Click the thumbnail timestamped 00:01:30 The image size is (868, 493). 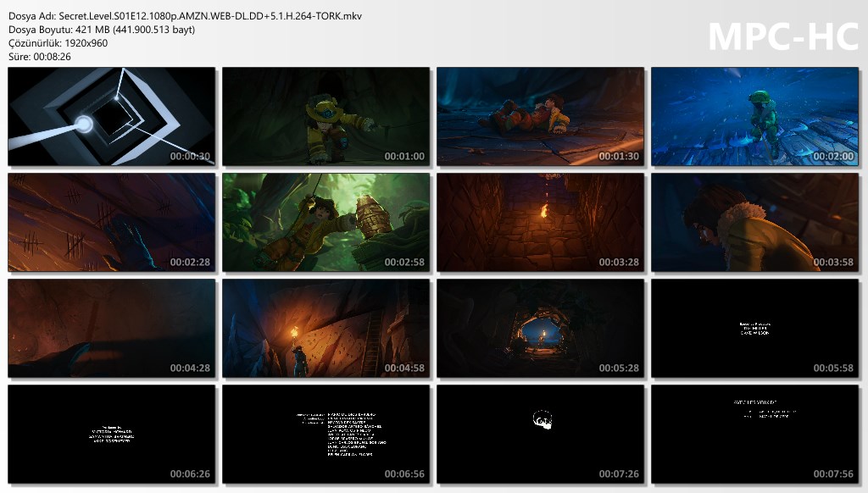click(x=540, y=116)
